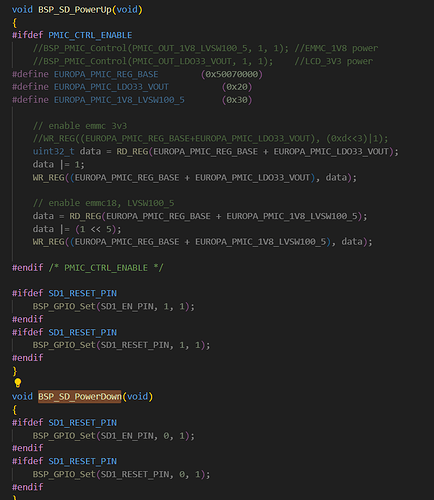Click the BSP_SD_PowerUp function name
The height and width of the screenshot is (500, 434).
coord(75,10)
